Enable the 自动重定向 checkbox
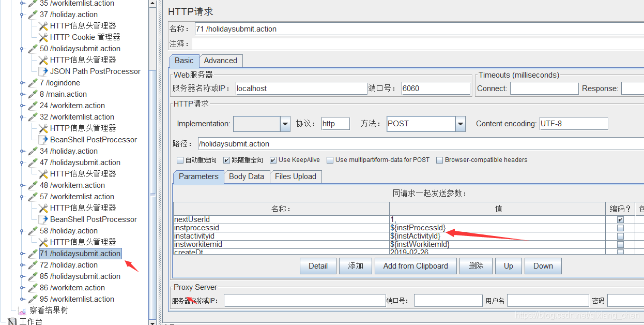Image resolution: width=644 pixels, height=325 pixels. coord(180,160)
